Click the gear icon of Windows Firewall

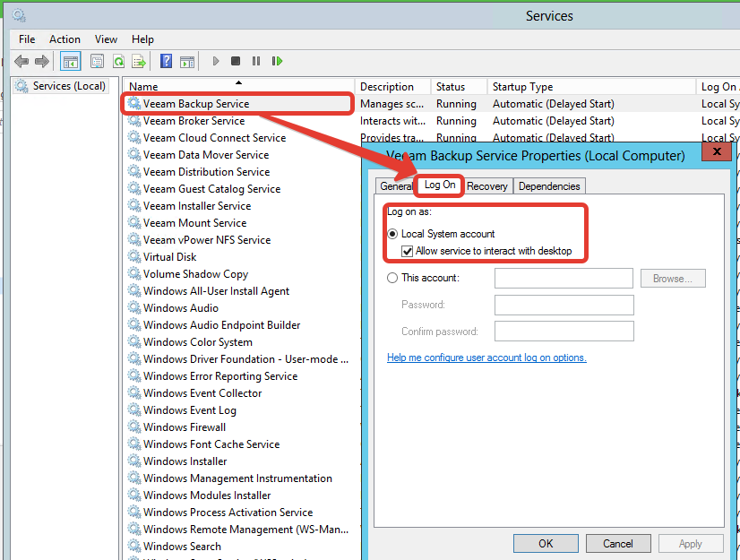[134, 426]
